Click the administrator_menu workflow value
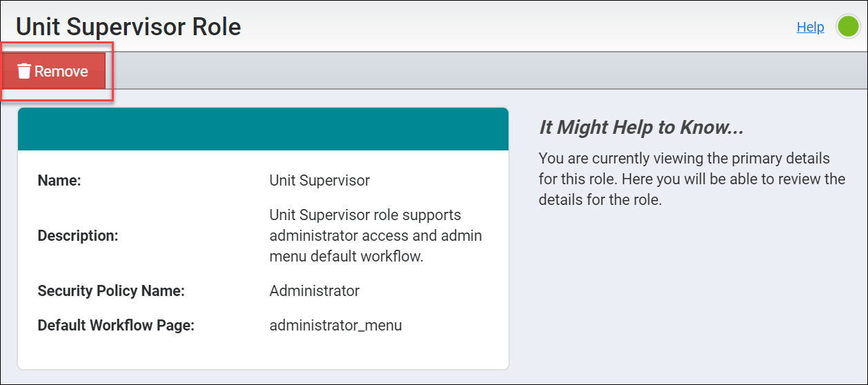The width and height of the screenshot is (868, 385). pos(335,326)
